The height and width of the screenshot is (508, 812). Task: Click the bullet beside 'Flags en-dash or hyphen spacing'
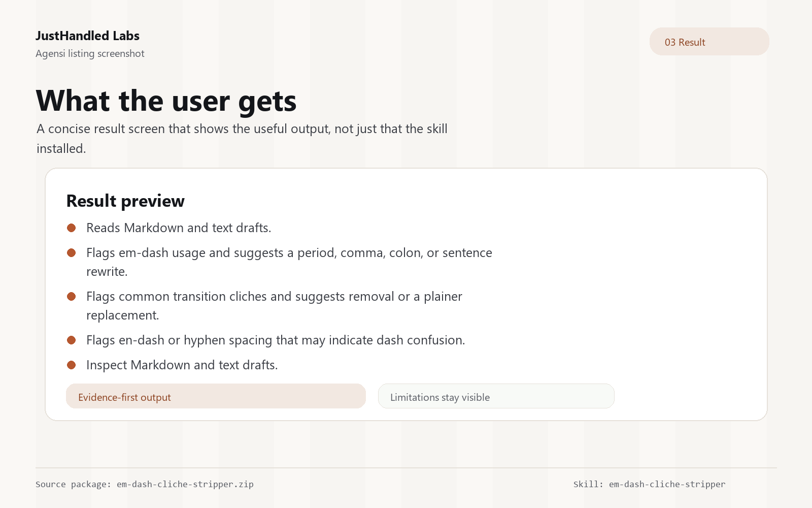point(72,340)
